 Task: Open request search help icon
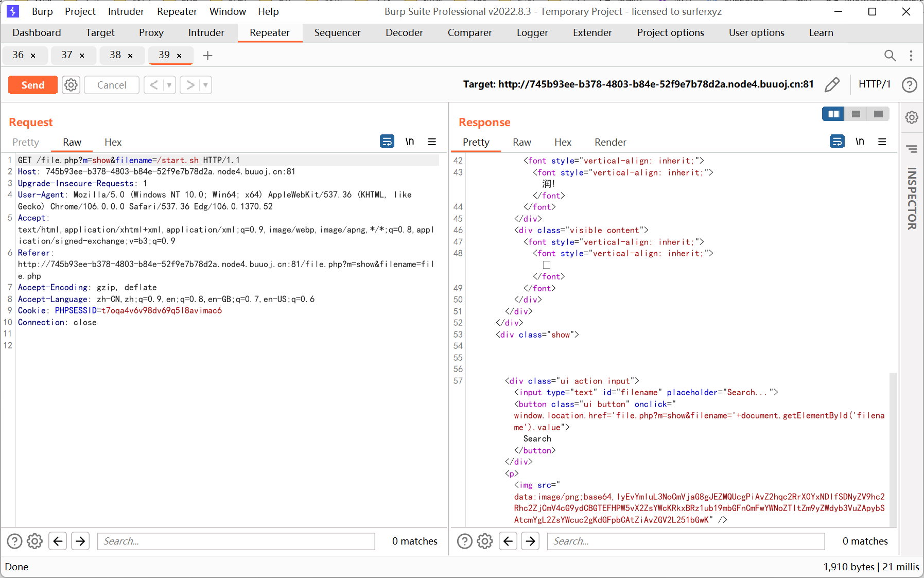tap(14, 541)
